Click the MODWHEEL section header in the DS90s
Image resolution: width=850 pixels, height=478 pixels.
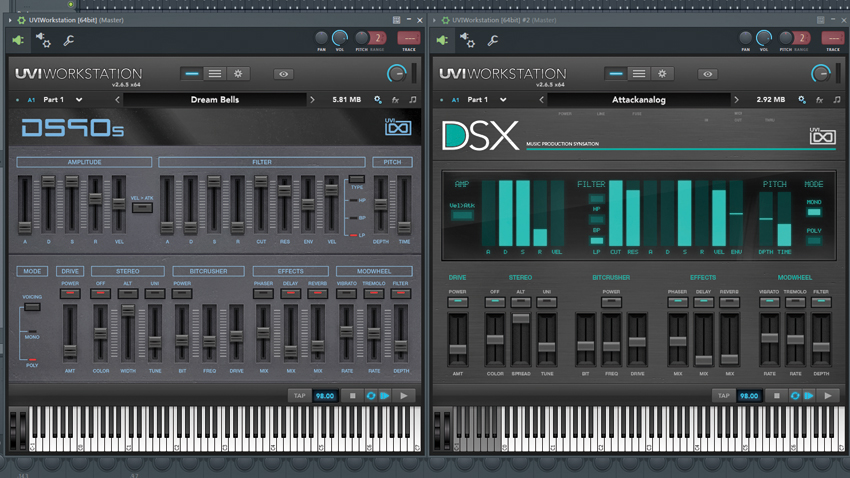pyautogui.click(x=374, y=271)
